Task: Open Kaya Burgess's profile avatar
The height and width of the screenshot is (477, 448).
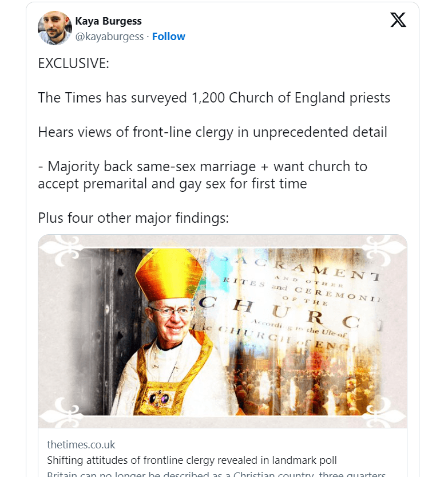Action: tap(54, 28)
